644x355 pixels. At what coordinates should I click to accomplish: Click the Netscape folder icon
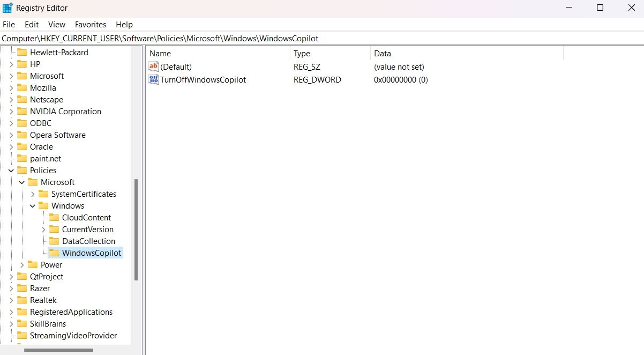pos(22,100)
